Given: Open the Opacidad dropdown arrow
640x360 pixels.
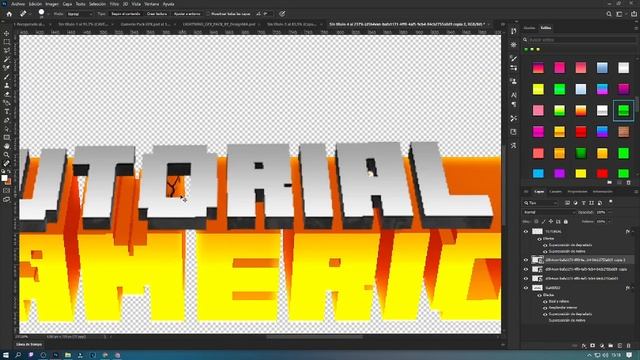Looking at the screenshot, I should 610,212.
